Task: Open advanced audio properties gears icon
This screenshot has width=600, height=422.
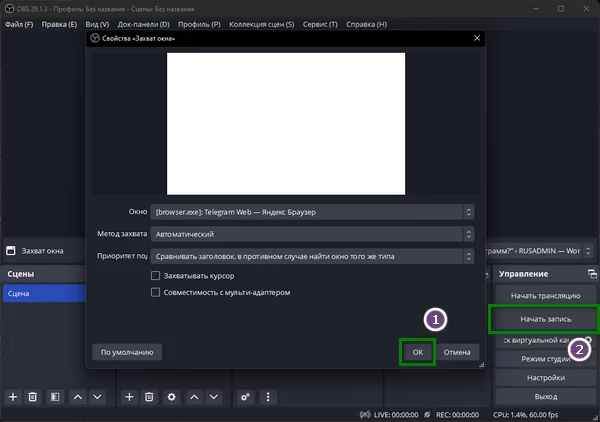Action: point(246,397)
